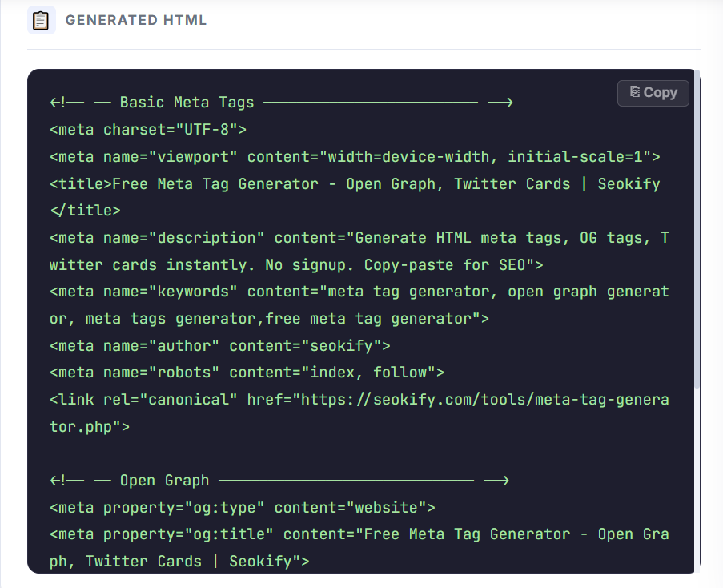The image size is (723, 588).
Task: Click the link rel="canonical" line
Action: coord(359,400)
